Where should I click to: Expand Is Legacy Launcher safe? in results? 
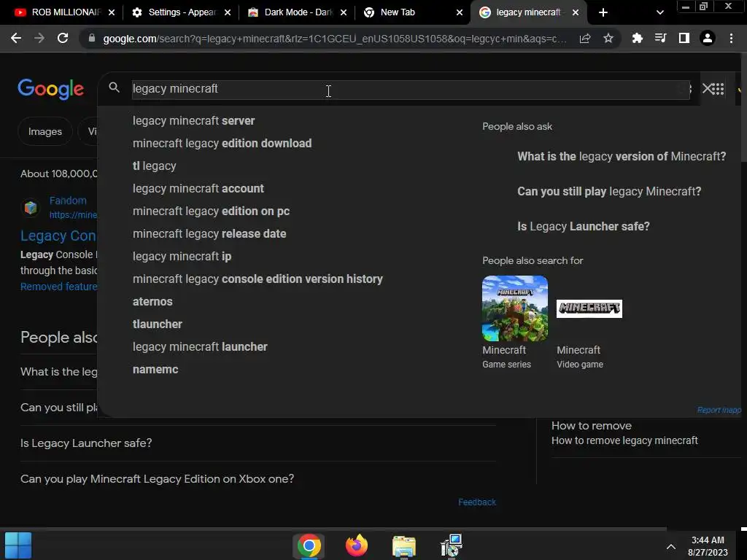point(258,443)
